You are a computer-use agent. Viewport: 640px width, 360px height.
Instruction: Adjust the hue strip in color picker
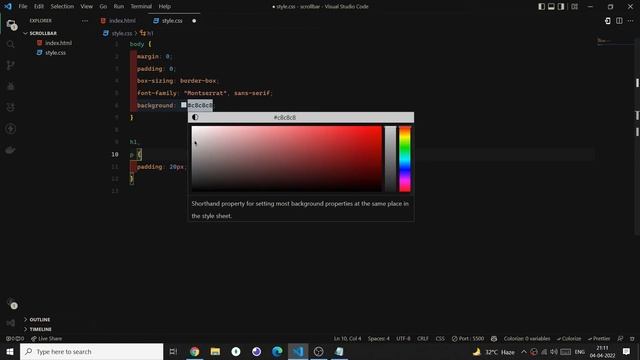405,159
